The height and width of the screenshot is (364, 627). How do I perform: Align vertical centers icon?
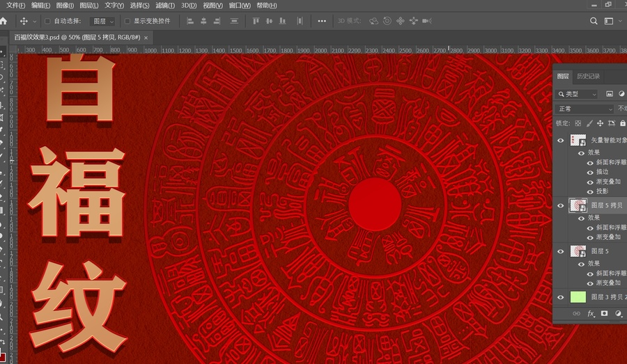pos(269,21)
